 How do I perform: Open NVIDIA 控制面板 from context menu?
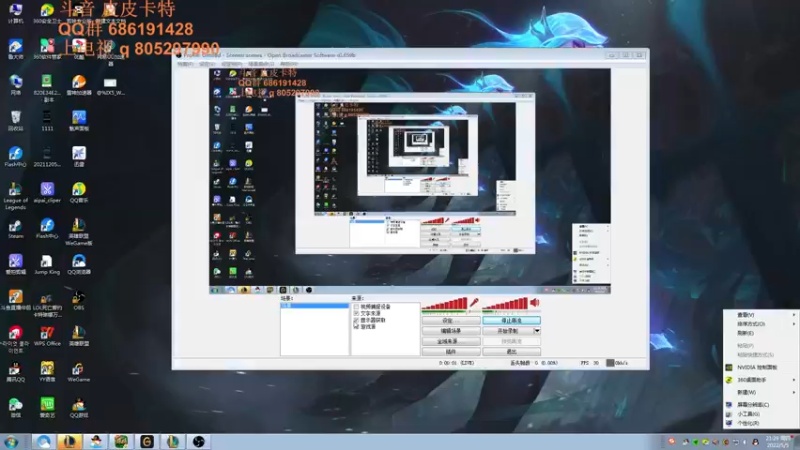pyautogui.click(x=761, y=367)
